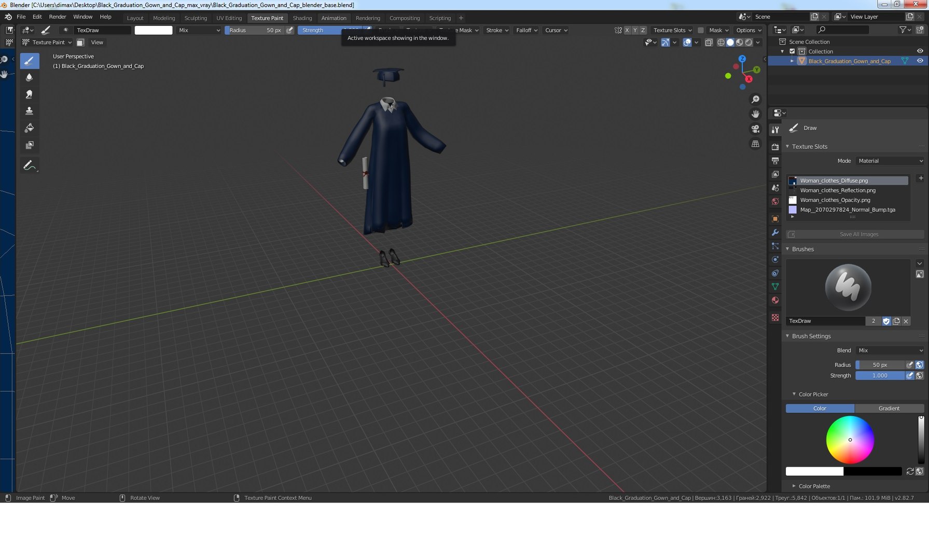
Task: Select the Fill bucket tool
Action: click(x=30, y=128)
